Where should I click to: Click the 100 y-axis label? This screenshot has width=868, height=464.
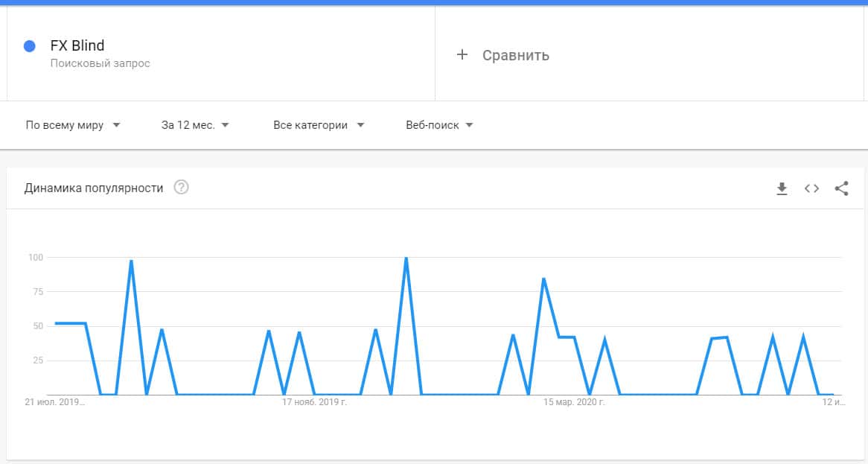[x=36, y=258]
